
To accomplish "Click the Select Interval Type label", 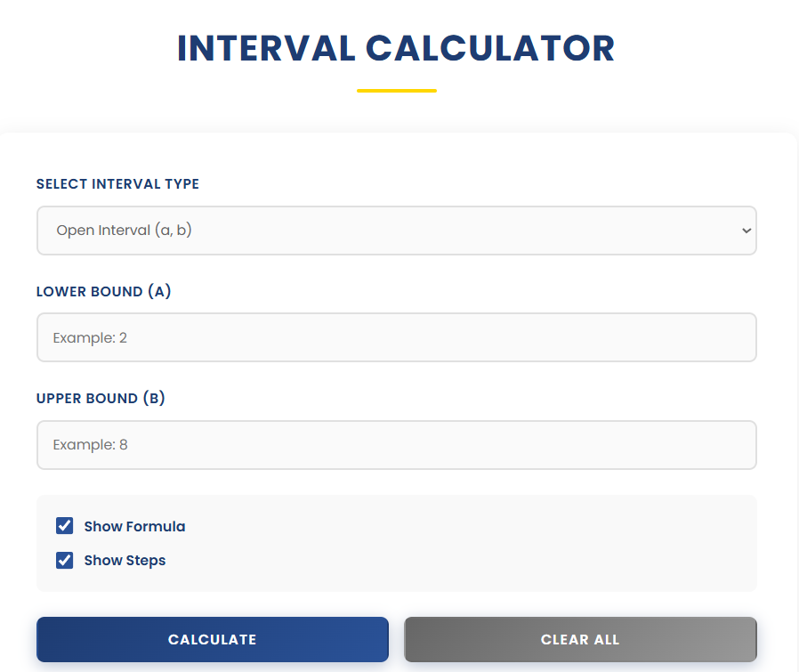I will 117,183.
